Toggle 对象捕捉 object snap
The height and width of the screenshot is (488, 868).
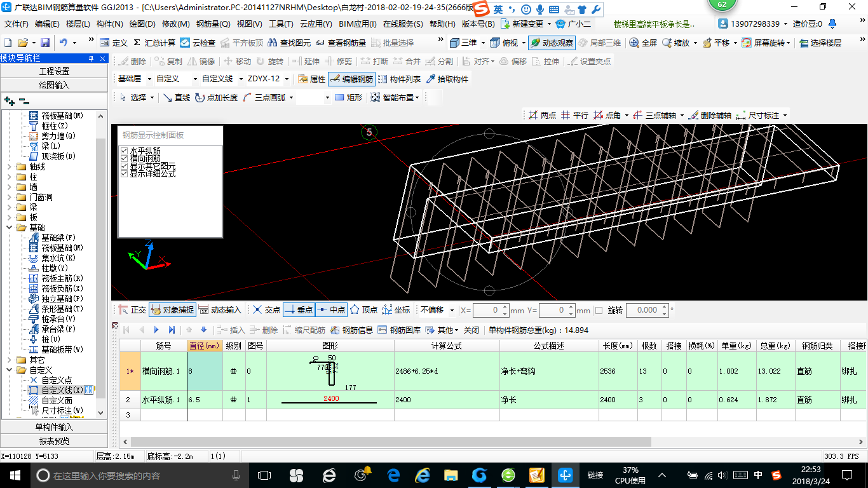click(x=172, y=310)
